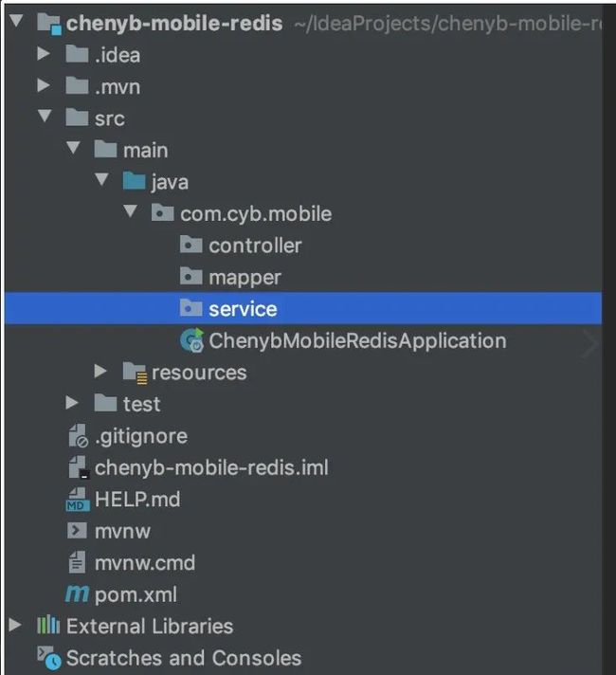Image resolution: width=616 pixels, height=675 pixels.
Task: Click the blue java source folder icon
Action: [x=134, y=181]
